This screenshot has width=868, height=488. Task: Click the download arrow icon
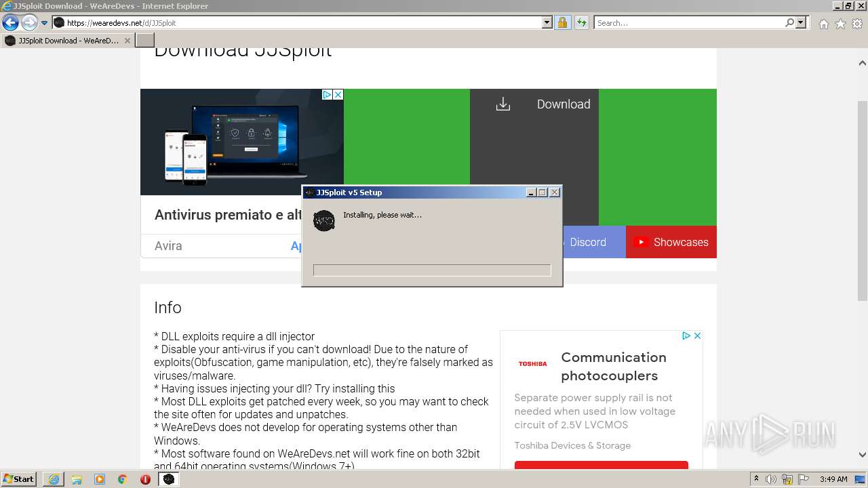click(x=502, y=104)
